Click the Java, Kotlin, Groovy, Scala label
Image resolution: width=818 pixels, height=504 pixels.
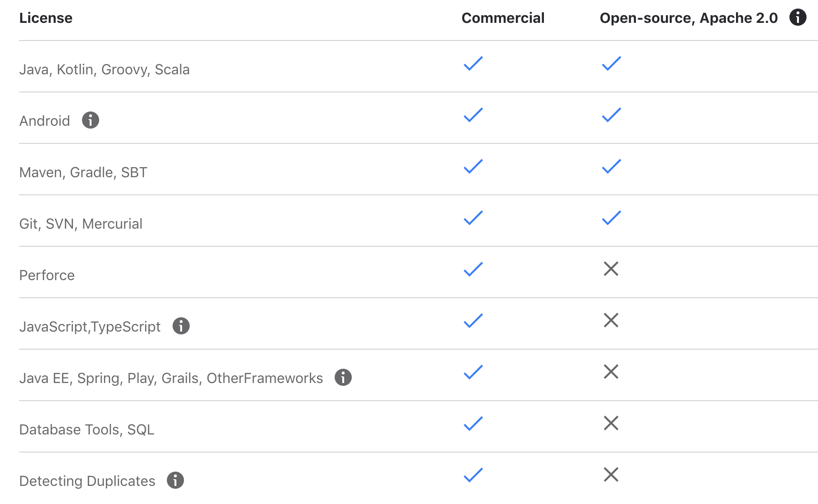click(104, 70)
